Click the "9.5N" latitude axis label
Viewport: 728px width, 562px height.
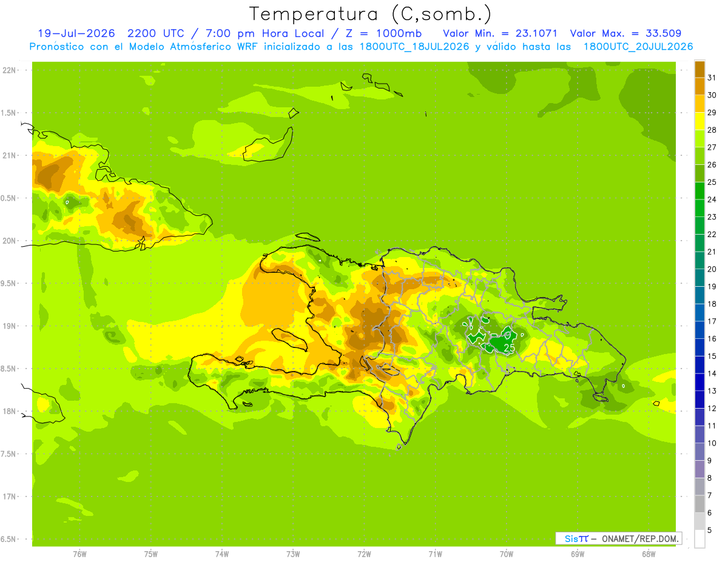(9, 283)
